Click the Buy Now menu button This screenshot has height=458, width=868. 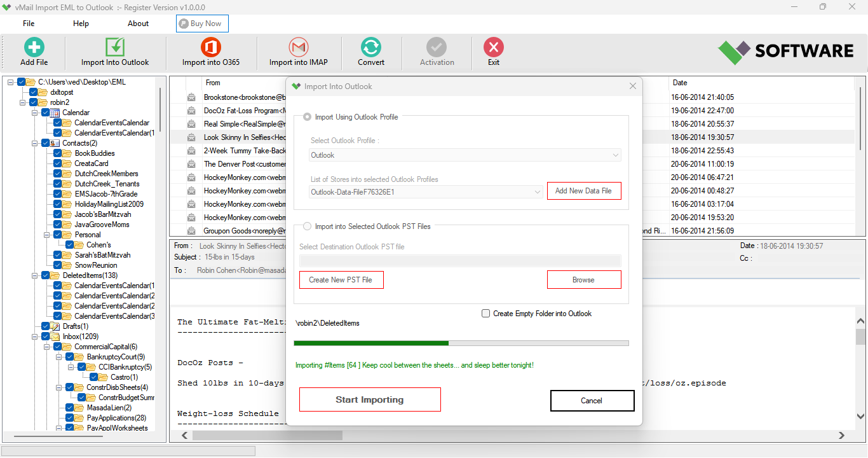(202, 24)
